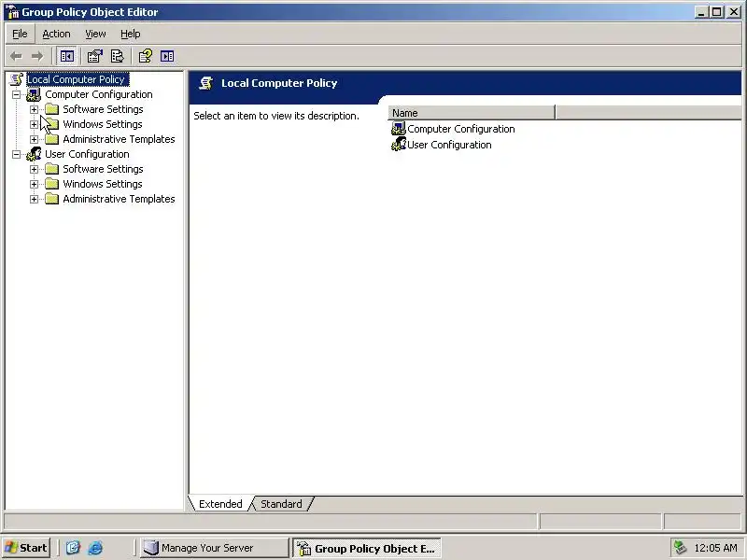Switch to Manage Your Server taskbar window
The height and width of the screenshot is (560, 747).
214,548
